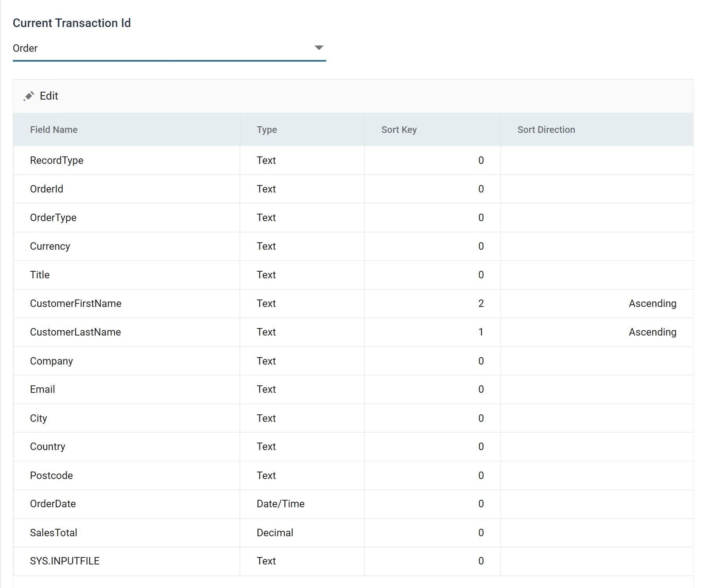
Task: Select the CustomerLastName field name
Action: 76,332
